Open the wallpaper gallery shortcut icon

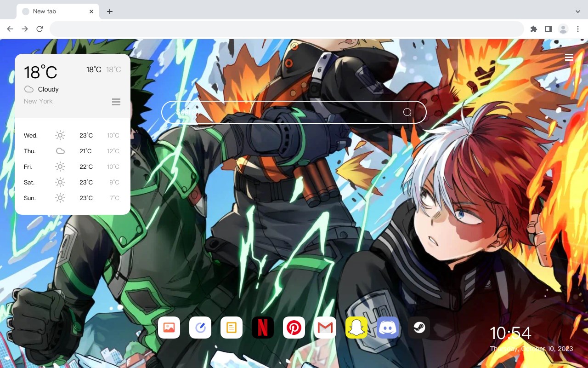169,328
